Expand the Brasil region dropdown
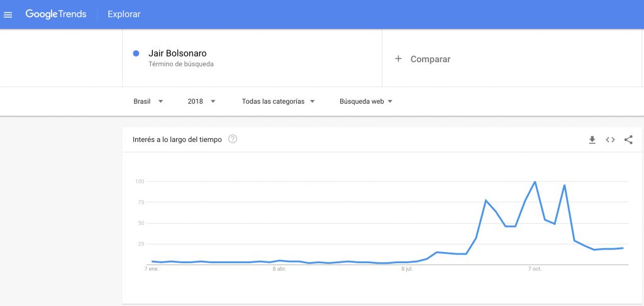 [148, 101]
